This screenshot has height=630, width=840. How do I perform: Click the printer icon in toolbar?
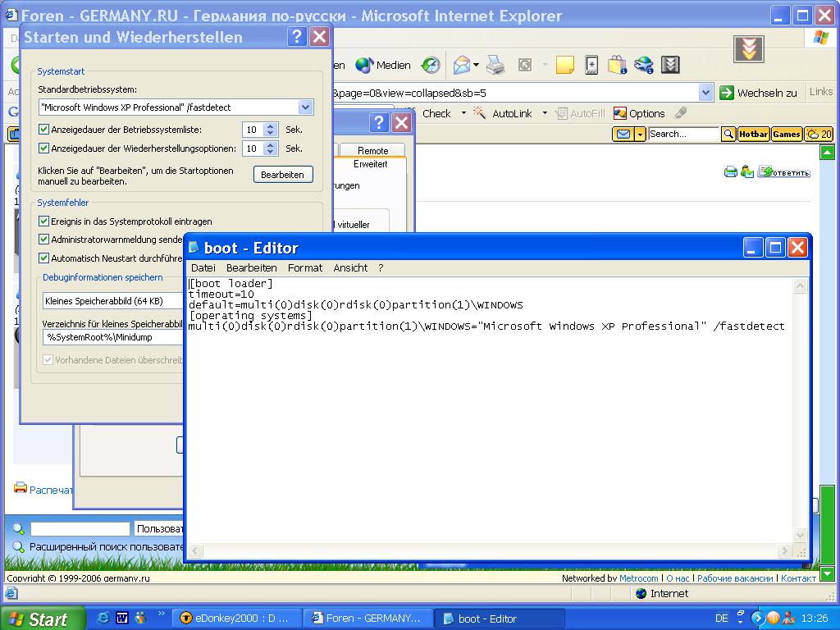click(x=495, y=66)
